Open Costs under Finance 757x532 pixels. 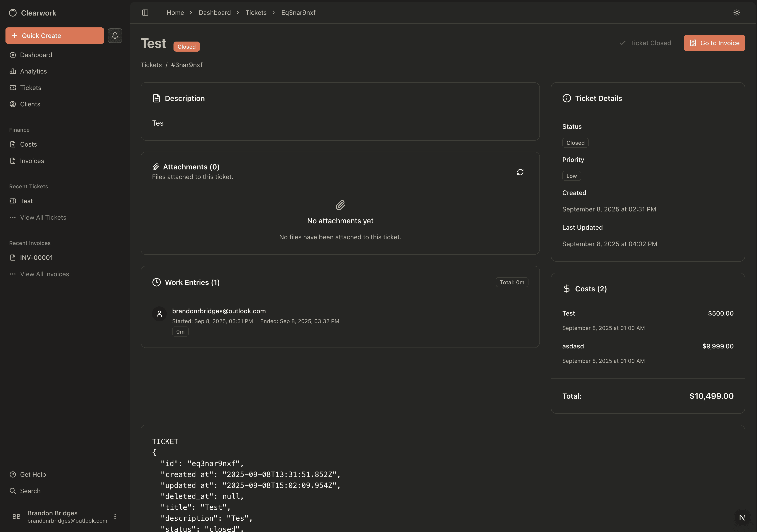click(x=28, y=145)
